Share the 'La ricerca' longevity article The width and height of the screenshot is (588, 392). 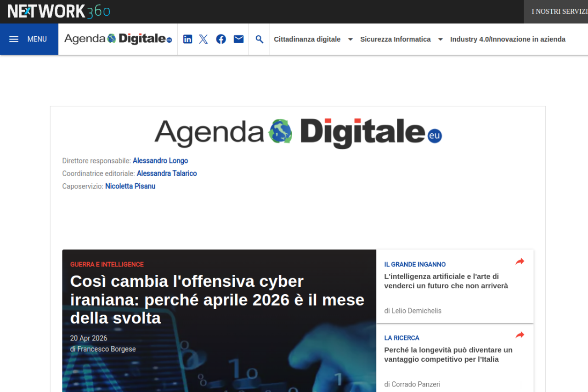coord(520,335)
